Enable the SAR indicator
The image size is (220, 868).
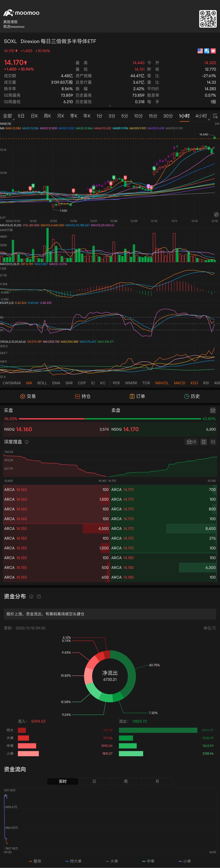(69, 383)
